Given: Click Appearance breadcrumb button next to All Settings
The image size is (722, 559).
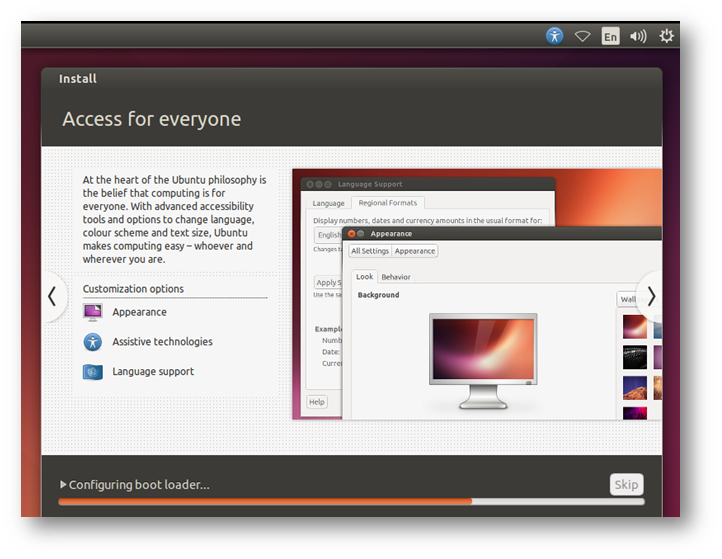Looking at the screenshot, I should (x=414, y=251).
